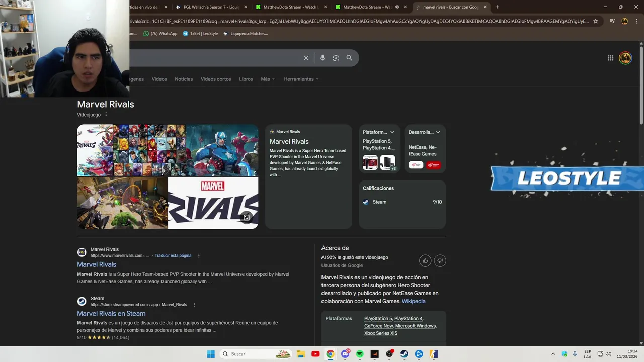This screenshot has width=644, height=362.
Task: Open YouTube app in taskbar
Action: point(315,354)
